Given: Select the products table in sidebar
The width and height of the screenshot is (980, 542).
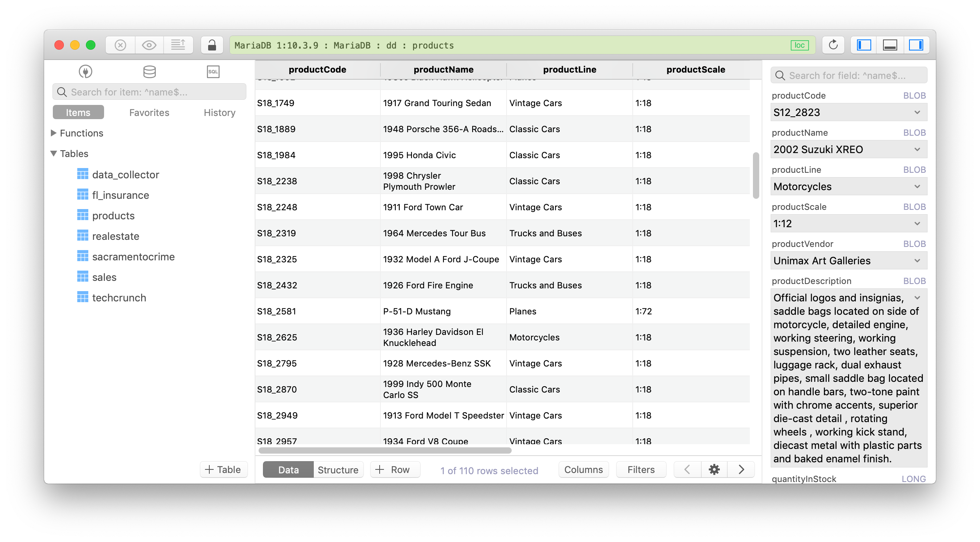Looking at the screenshot, I should point(113,216).
